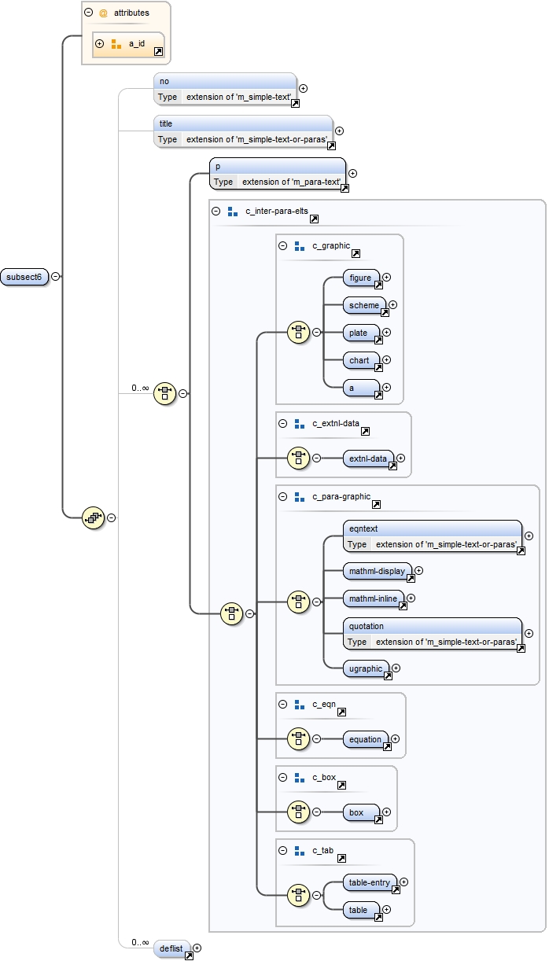Screen dimensions: 560x961
Task: Click the link arrow icon on a_id attribute
Action: 158,52
